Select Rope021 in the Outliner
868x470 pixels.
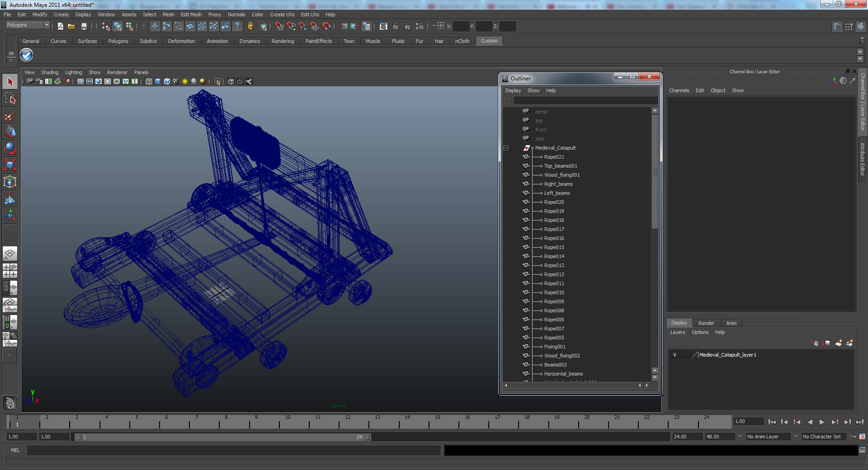(x=554, y=157)
